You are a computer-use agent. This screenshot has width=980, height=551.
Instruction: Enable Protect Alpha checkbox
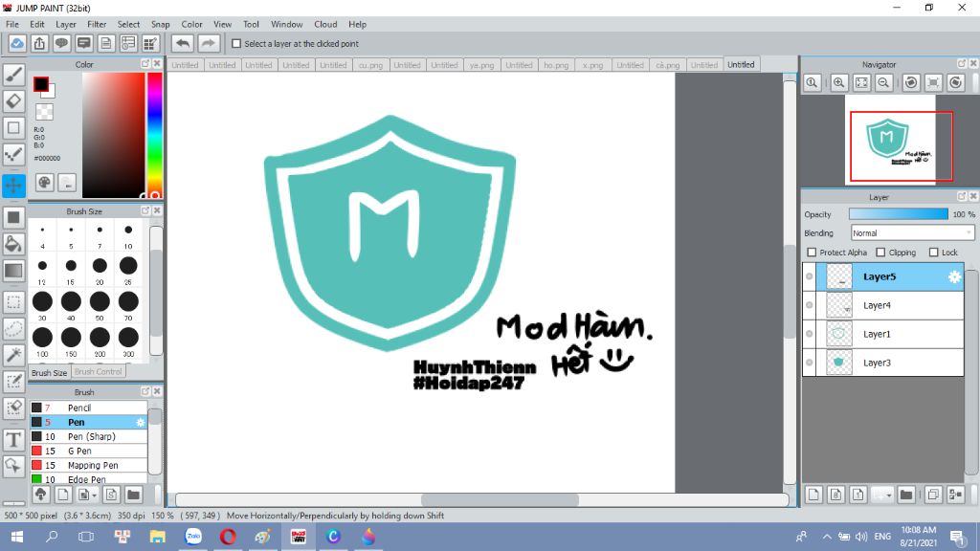[812, 253]
